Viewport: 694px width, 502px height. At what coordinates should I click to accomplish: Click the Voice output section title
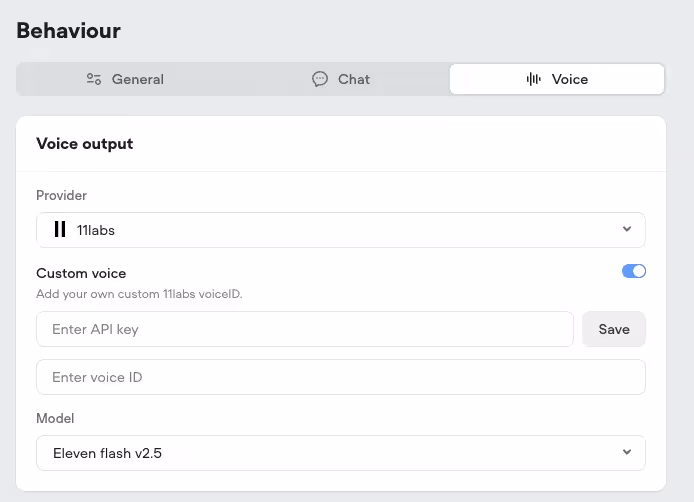click(85, 144)
